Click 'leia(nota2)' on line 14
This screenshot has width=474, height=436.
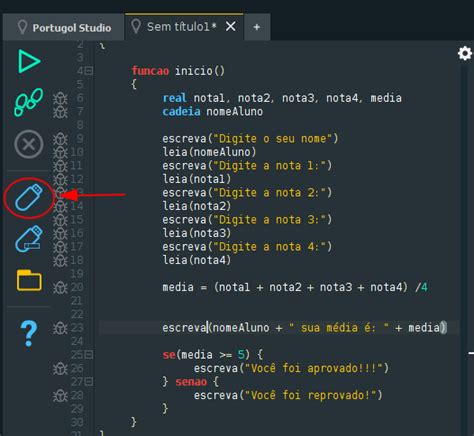pos(197,206)
